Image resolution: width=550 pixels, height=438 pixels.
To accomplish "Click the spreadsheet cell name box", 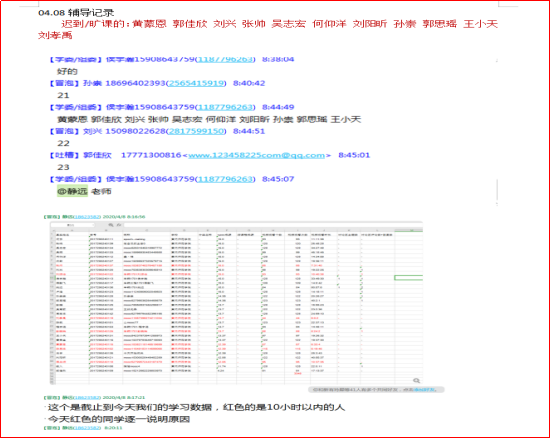I will (x=72, y=225).
